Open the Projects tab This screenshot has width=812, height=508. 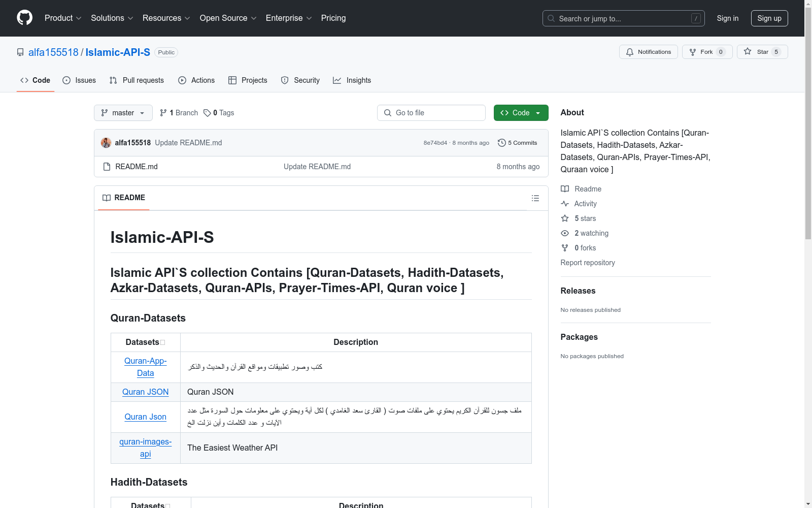(x=248, y=80)
